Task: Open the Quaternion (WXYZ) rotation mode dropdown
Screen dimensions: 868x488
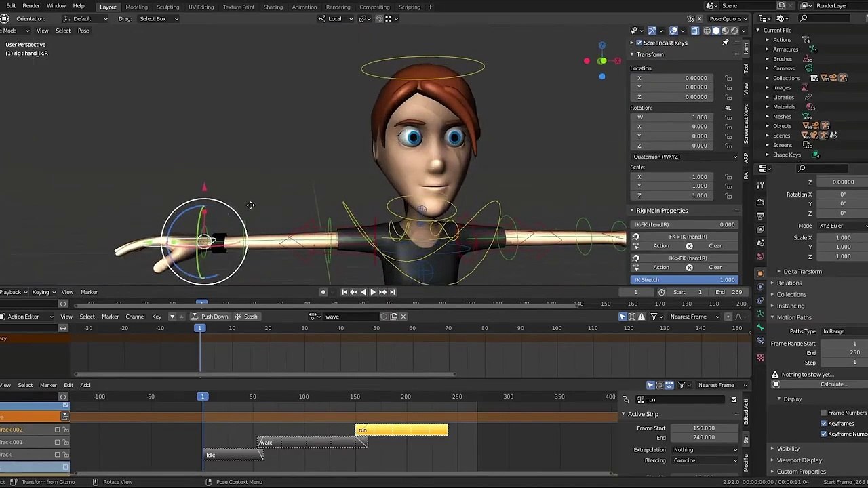Action: (685, 157)
